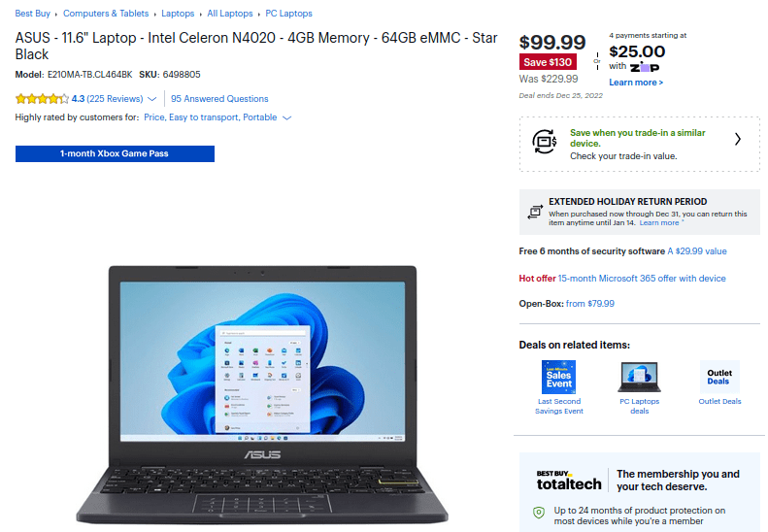Go to Computers & Tablets breadcrumb
Viewport: 768px width, 532px height.
(106, 14)
